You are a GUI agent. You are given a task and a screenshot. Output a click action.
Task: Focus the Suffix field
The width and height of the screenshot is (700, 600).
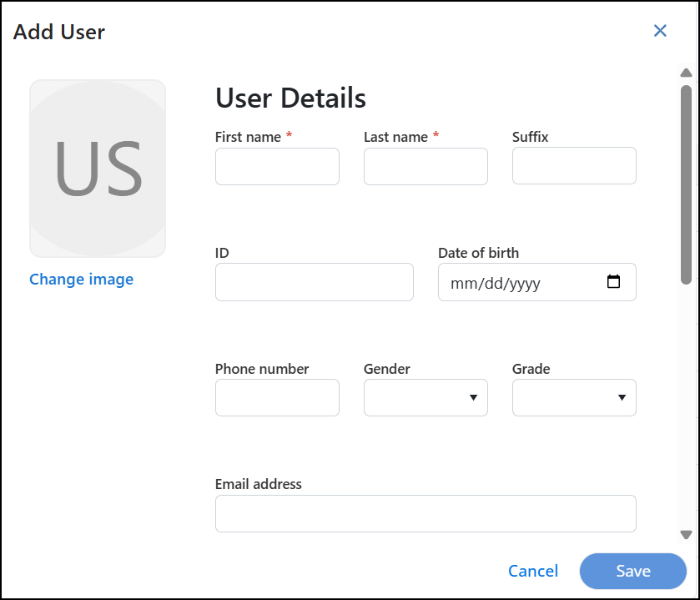point(574,165)
